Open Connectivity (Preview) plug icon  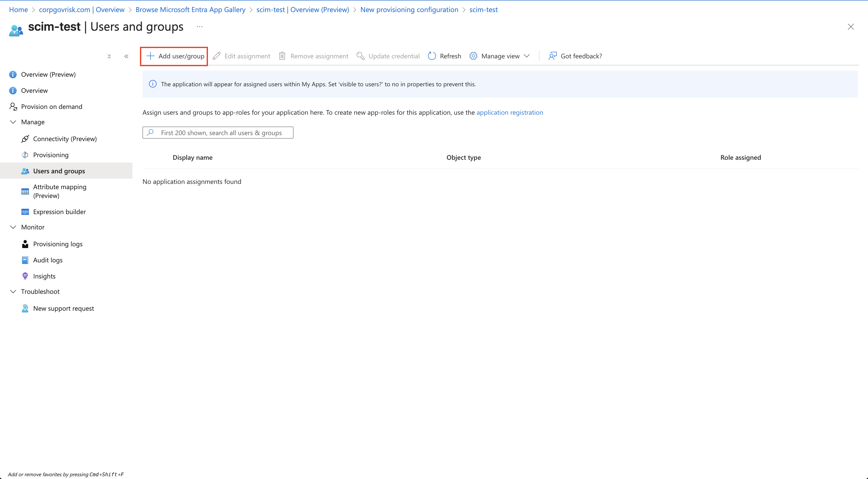25,139
